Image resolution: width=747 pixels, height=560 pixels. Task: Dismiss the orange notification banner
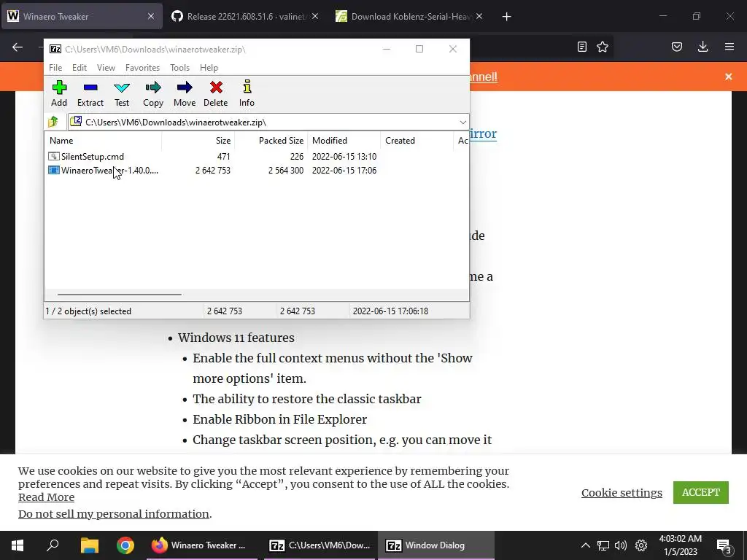click(x=729, y=76)
